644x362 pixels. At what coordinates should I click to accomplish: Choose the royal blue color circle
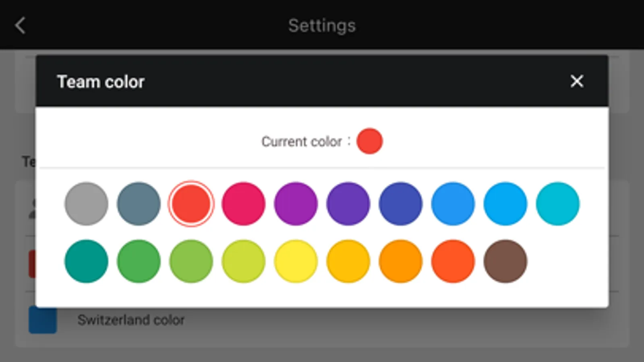coord(400,204)
